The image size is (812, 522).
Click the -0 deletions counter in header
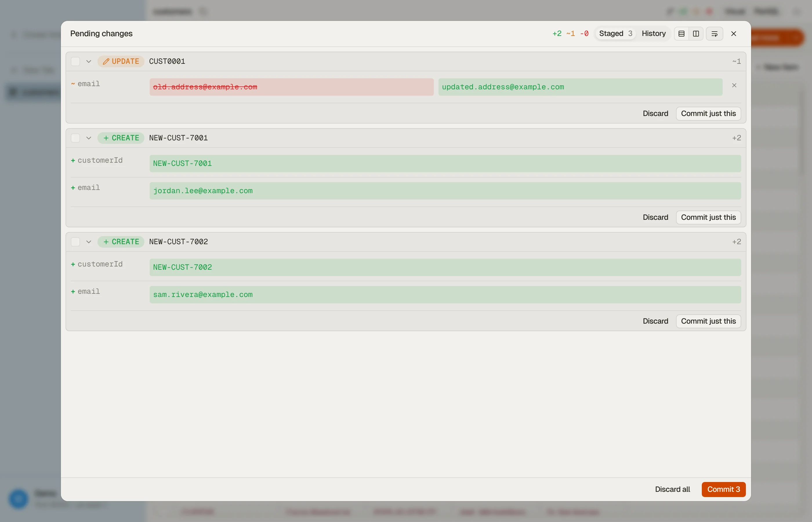[584, 34]
